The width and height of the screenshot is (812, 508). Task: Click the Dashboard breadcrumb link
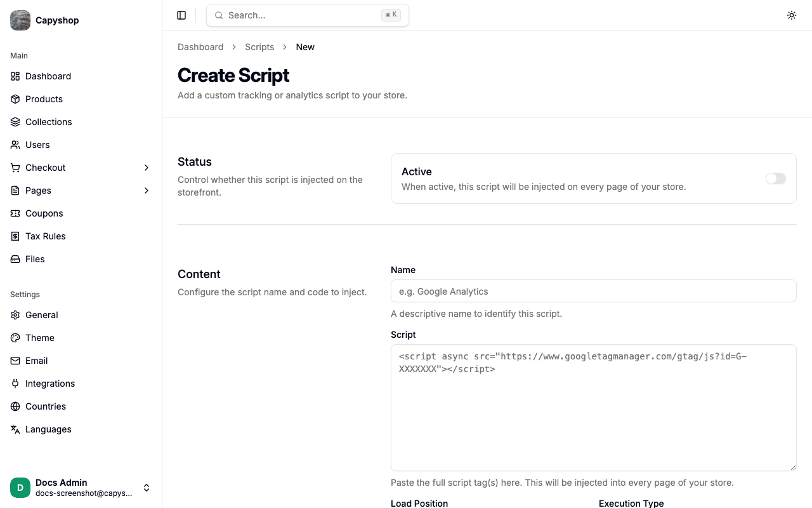point(200,47)
